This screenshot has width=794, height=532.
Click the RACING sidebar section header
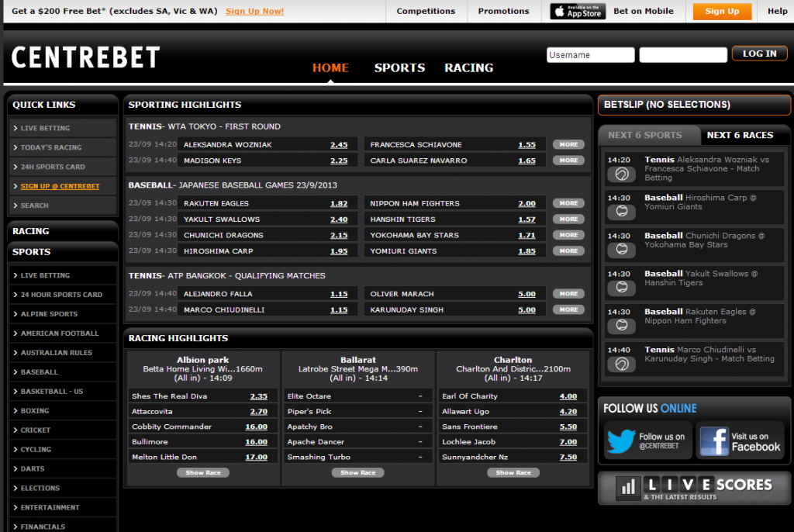click(63, 231)
